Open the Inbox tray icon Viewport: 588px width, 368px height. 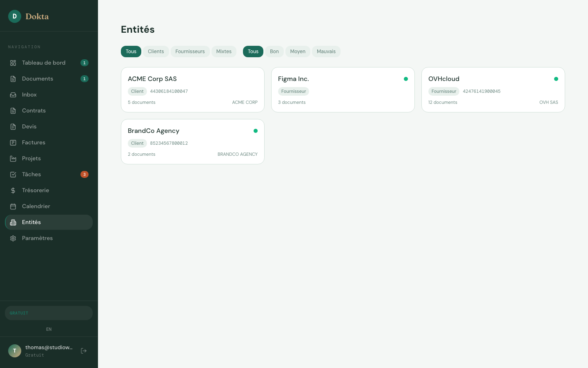13,95
